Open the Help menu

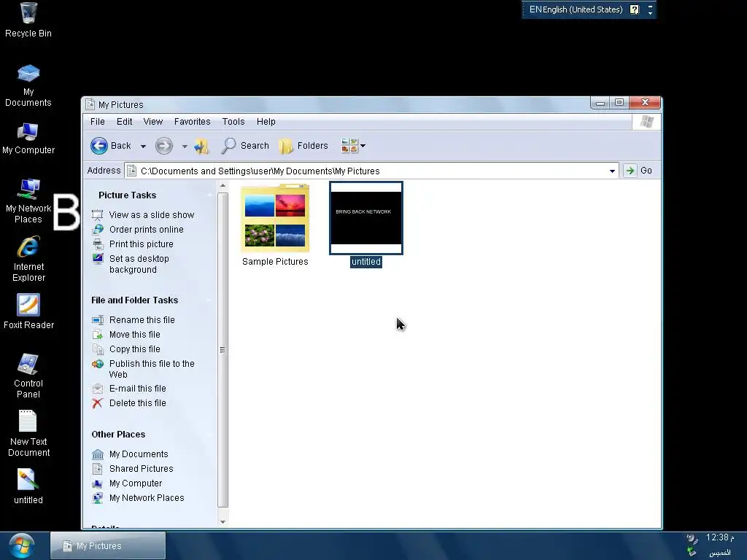266,122
